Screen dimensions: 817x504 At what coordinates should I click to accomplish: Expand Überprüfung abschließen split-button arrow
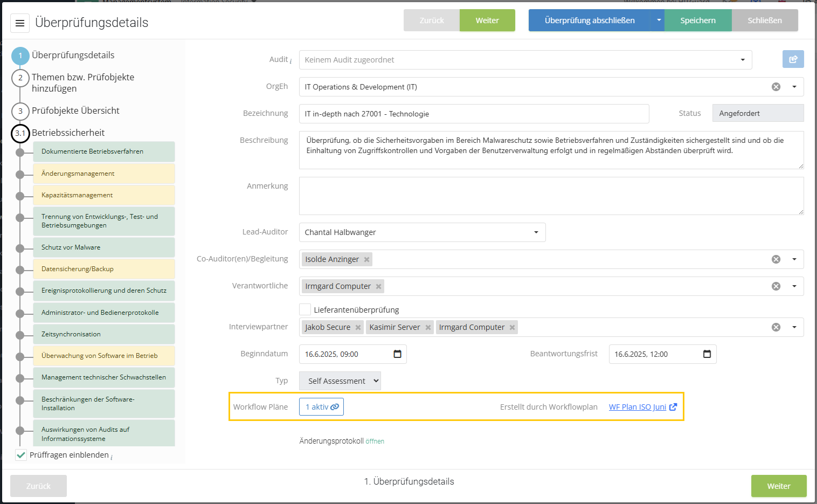pyautogui.click(x=658, y=20)
